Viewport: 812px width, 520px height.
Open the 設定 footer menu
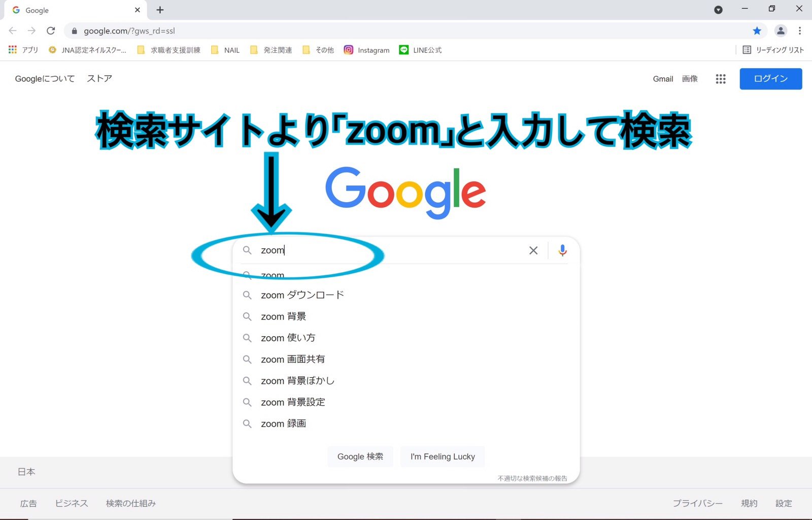(784, 503)
